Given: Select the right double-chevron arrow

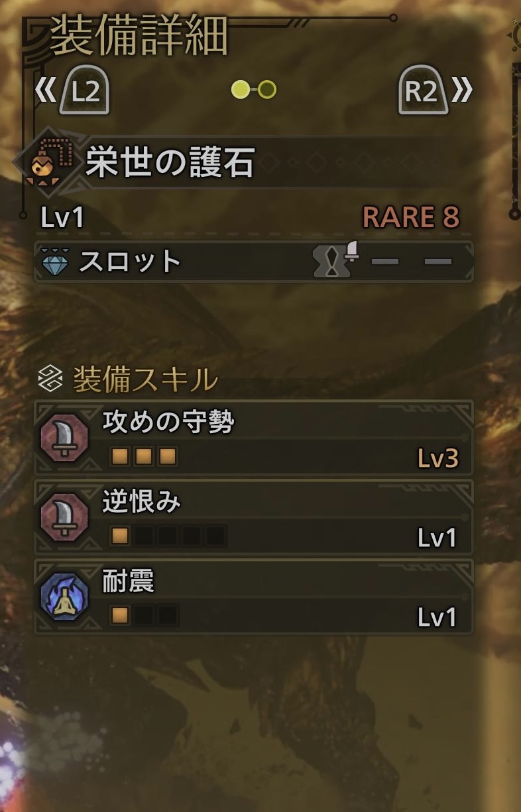Looking at the screenshot, I should [462, 91].
